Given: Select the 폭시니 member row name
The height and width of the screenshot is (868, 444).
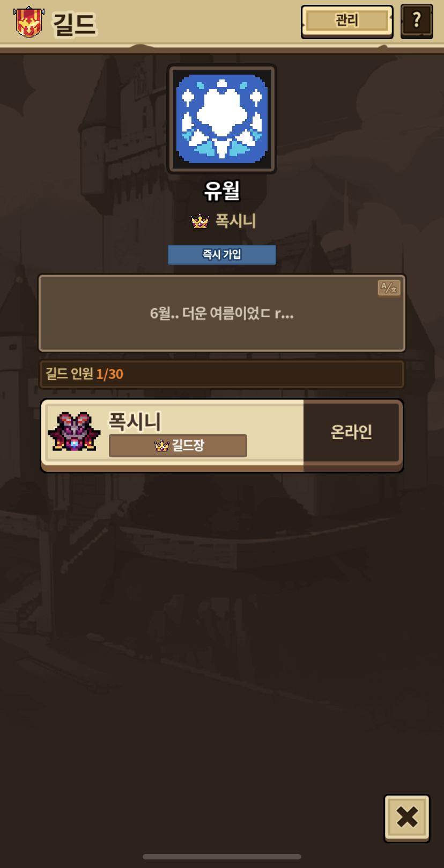Looking at the screenshot, I should coord(135,421).
